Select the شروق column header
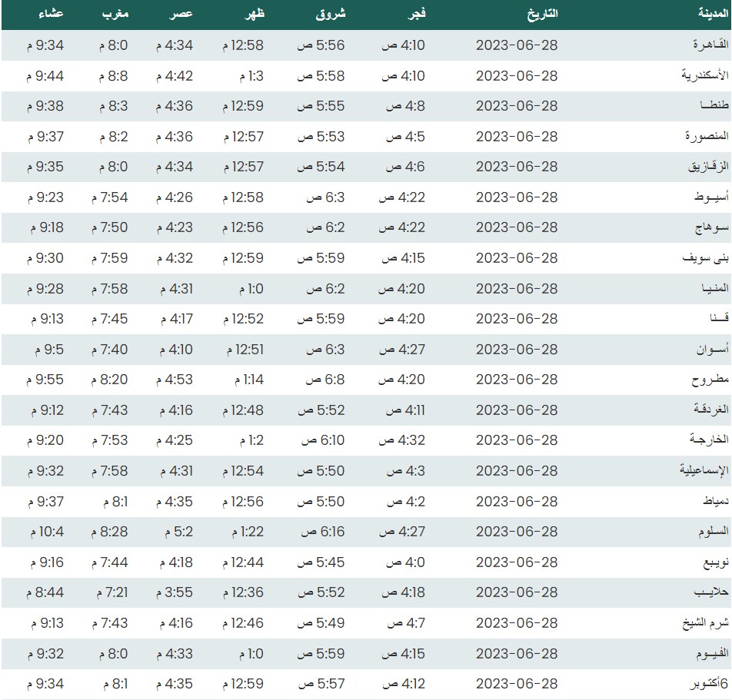The height and width of the screenshot is (700, 732). 331,15
